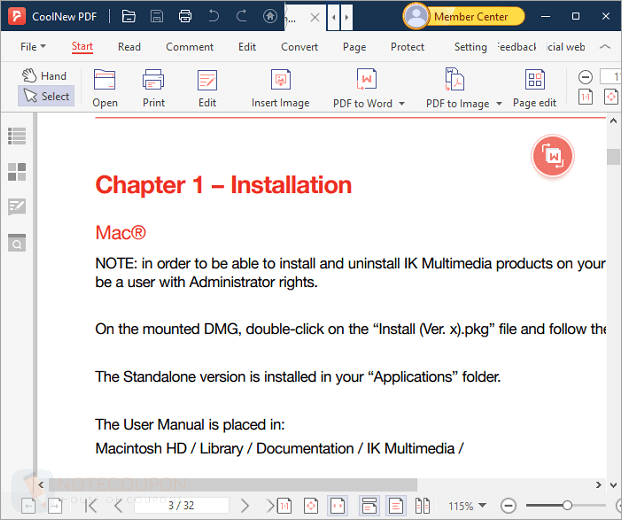Click vertical scrollbar up arrow
Screen dimensions: 622x520
(613, 121)
